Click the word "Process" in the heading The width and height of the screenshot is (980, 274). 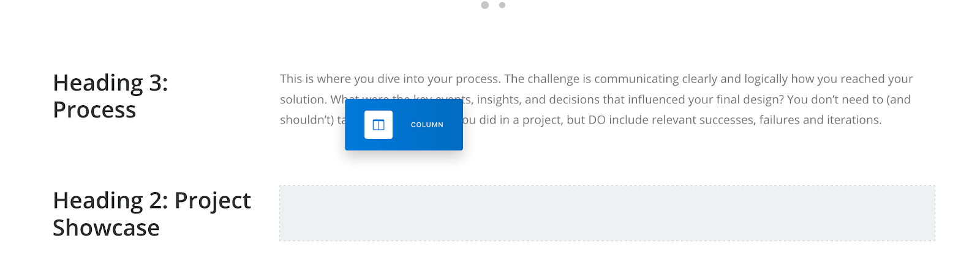[94, 110]
